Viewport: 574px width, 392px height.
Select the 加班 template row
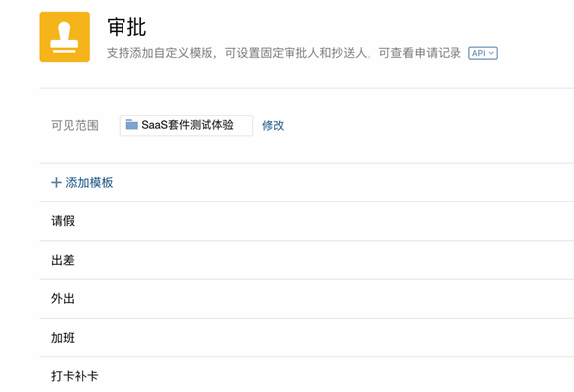(306, 338)
